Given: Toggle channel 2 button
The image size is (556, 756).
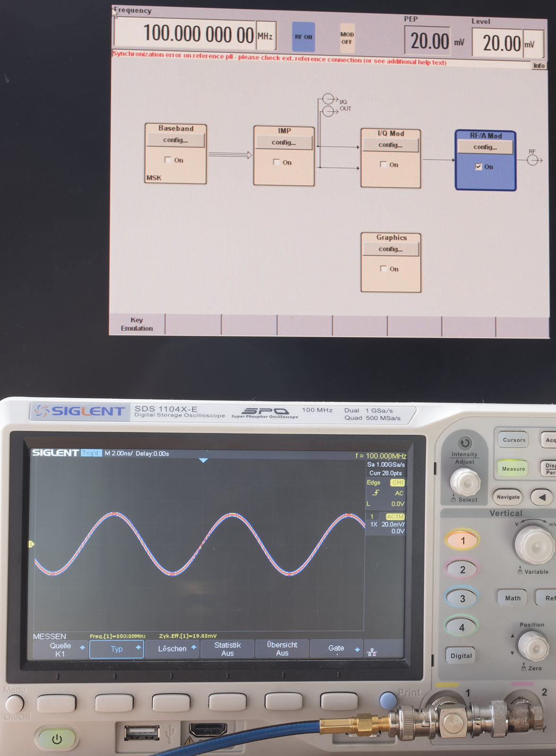Looking at the screenshot, I should [x=462, y=569].
